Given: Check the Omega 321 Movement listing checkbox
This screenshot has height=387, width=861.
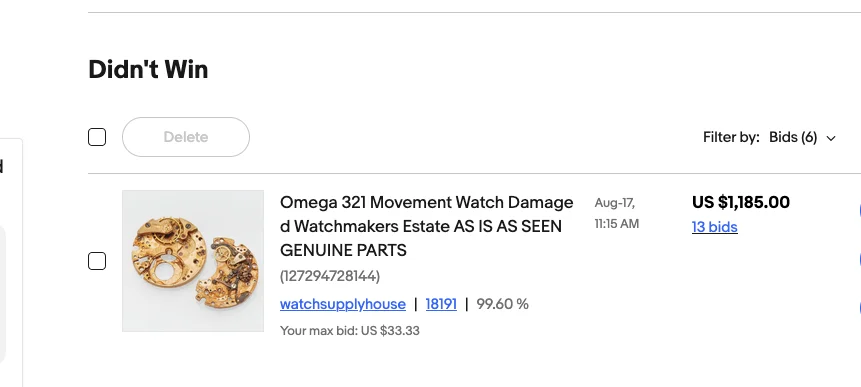Looking at the screenshot, I should pos(97,261).
